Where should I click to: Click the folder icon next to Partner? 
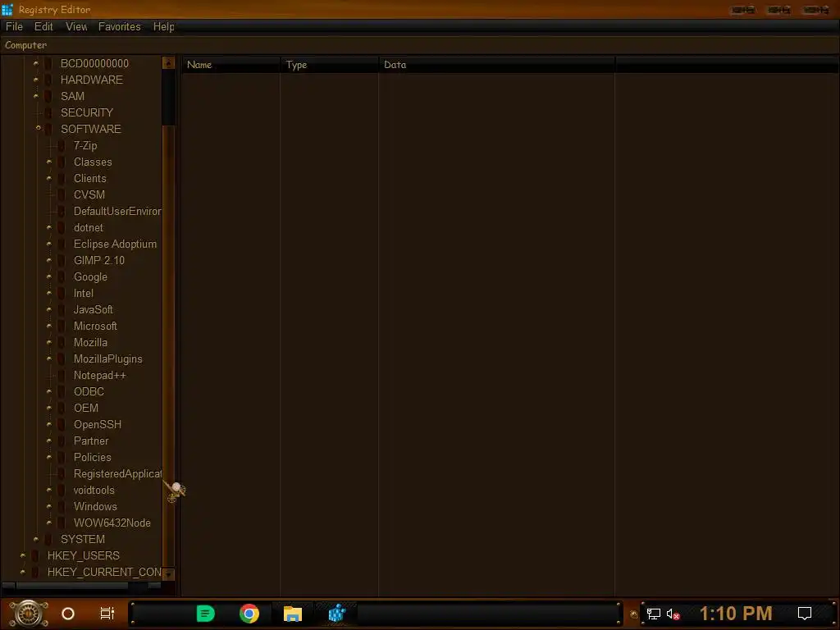tap(62, 441)
